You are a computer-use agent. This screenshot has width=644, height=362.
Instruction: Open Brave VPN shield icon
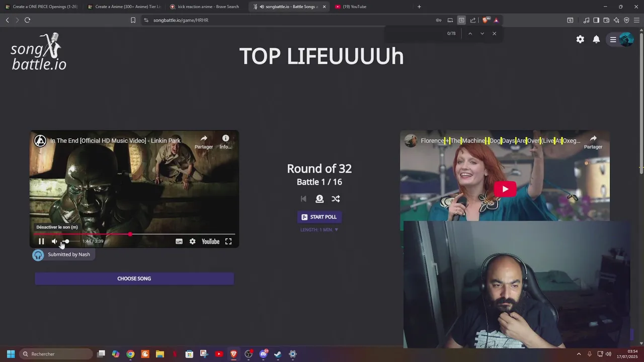[626, 20]
